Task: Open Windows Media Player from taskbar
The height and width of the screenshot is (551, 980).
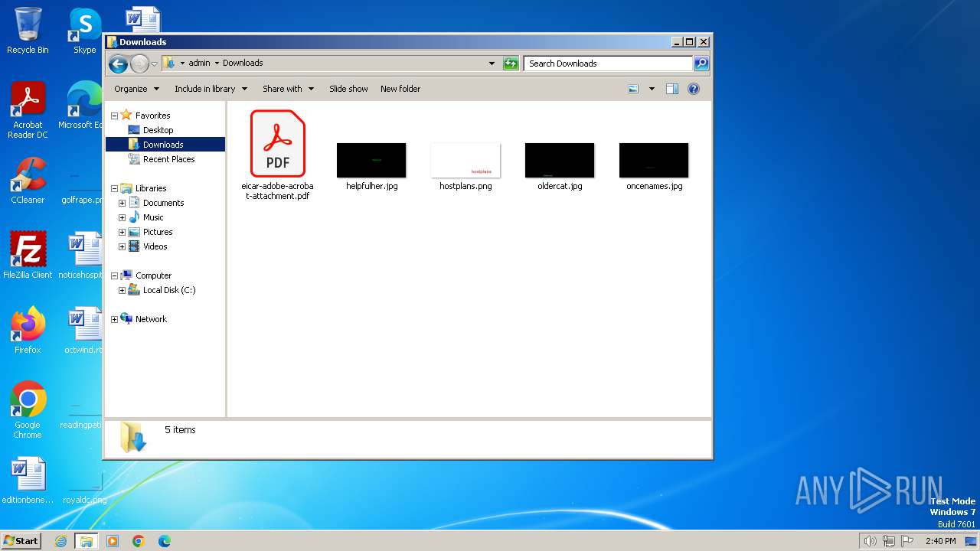Action: tap(113, 541)
